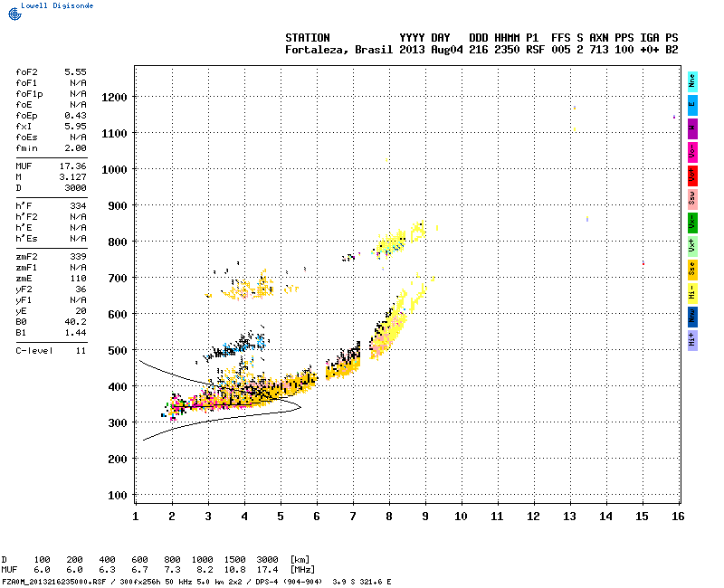Click the zmE value 110
The width and height of the screenshot is (724, 588).
click(78, 279)
